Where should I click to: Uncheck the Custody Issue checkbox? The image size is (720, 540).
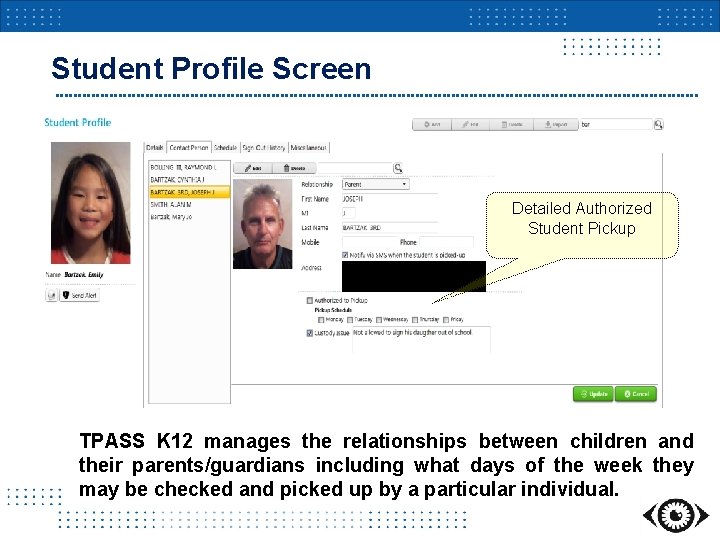309,333
